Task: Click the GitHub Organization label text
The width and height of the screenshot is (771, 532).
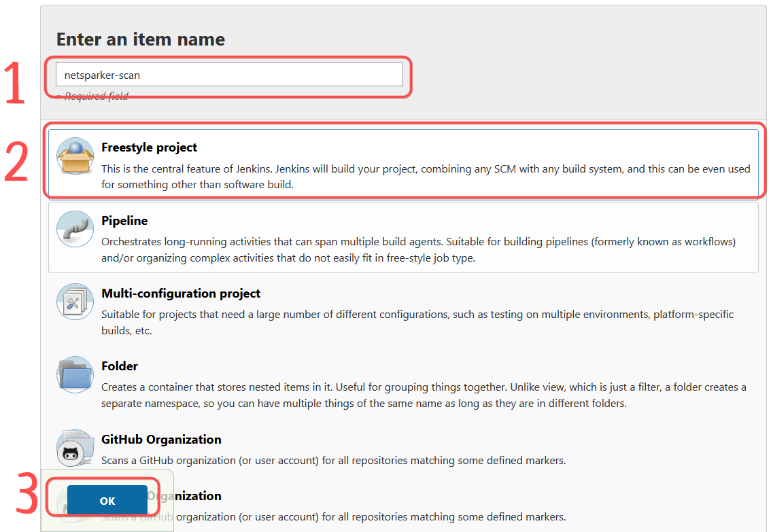Action: click(x=160, y=440)
